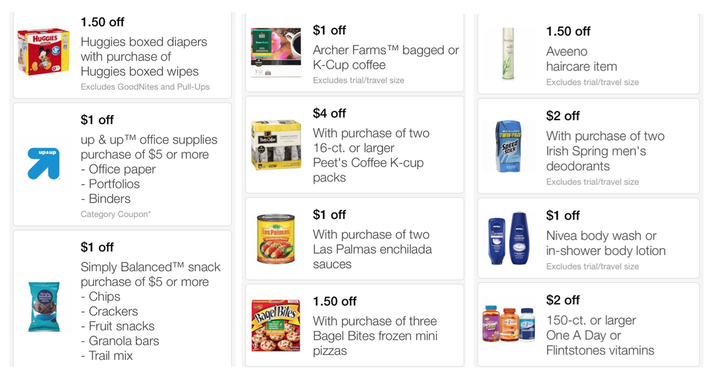Click the $2 off Irish Spring men's deodorants coupon
The width and height of the screenshot is (712, 376).
click(588, 146)
